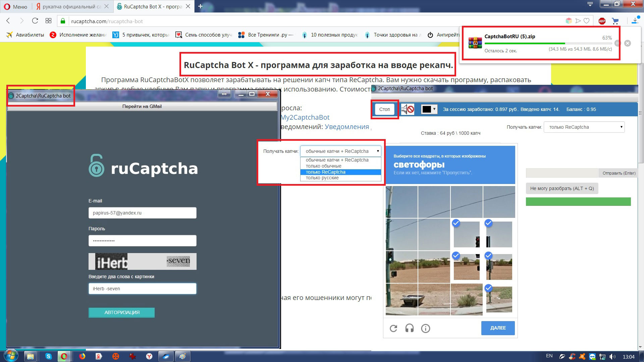Select the top-left captcha tile with pole
Viewport: 644px width, 362px height.
click(401, 202)
